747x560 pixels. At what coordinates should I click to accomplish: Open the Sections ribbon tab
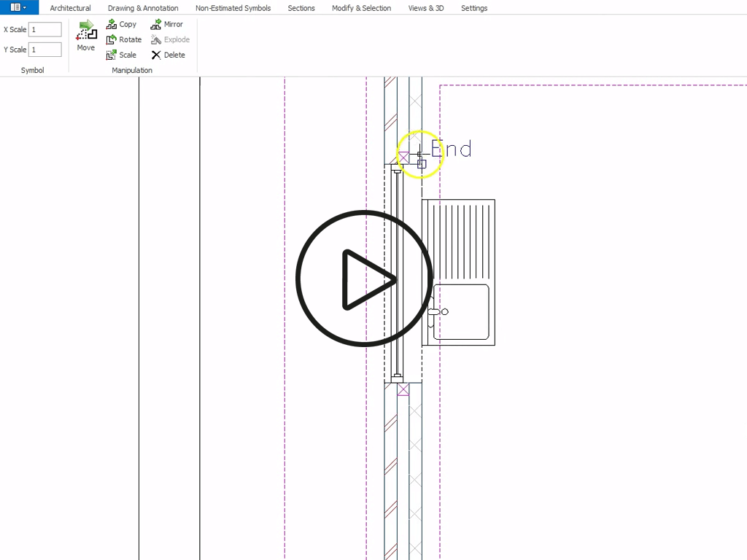point(301,8)
